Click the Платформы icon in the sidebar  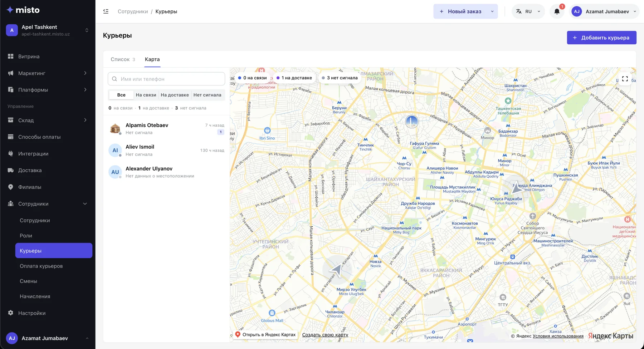coord(11,90)
